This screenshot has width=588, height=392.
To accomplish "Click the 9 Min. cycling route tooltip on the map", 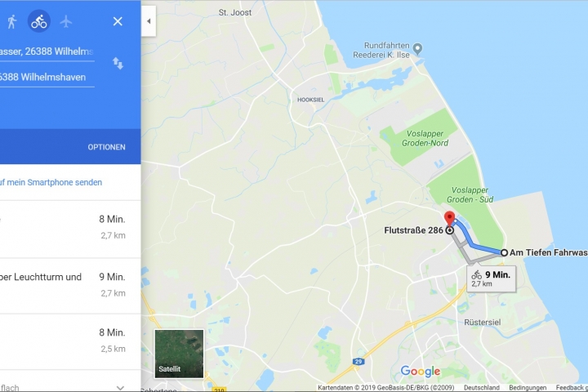I will (x=492, y=278).
